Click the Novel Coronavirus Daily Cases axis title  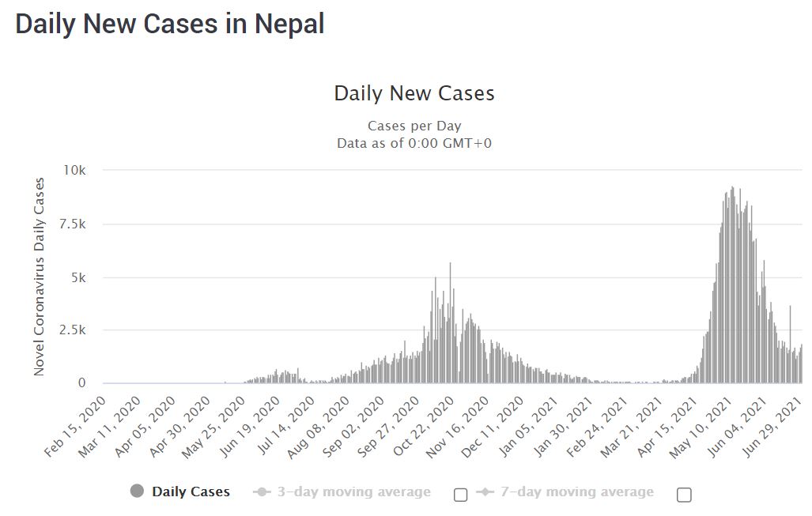click(x=39, y=277)
